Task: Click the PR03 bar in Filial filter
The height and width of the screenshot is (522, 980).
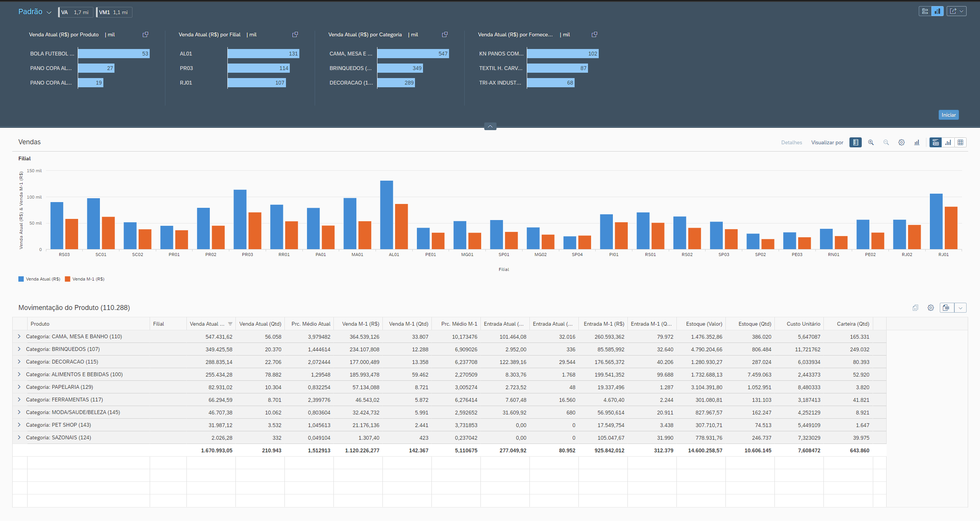Action: click(x=259, y=68)
